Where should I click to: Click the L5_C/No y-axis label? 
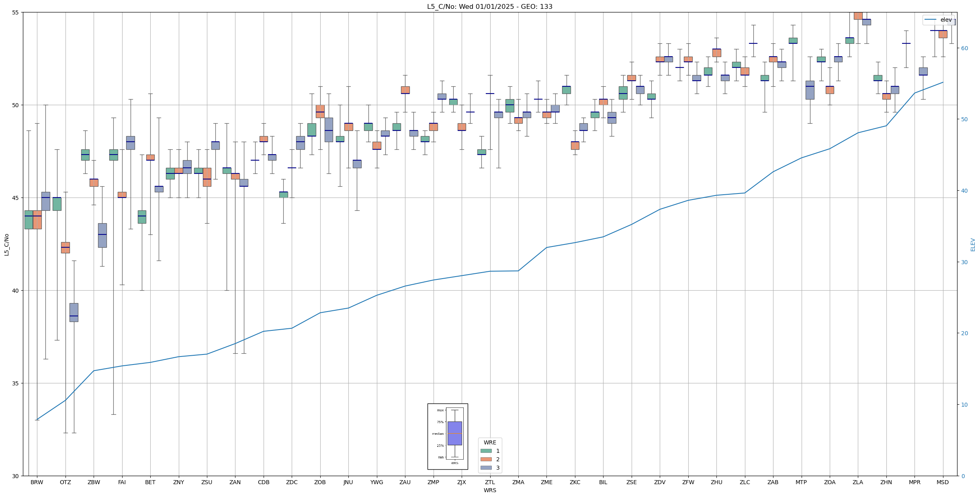pyautogui.click(x=6, y=244)
